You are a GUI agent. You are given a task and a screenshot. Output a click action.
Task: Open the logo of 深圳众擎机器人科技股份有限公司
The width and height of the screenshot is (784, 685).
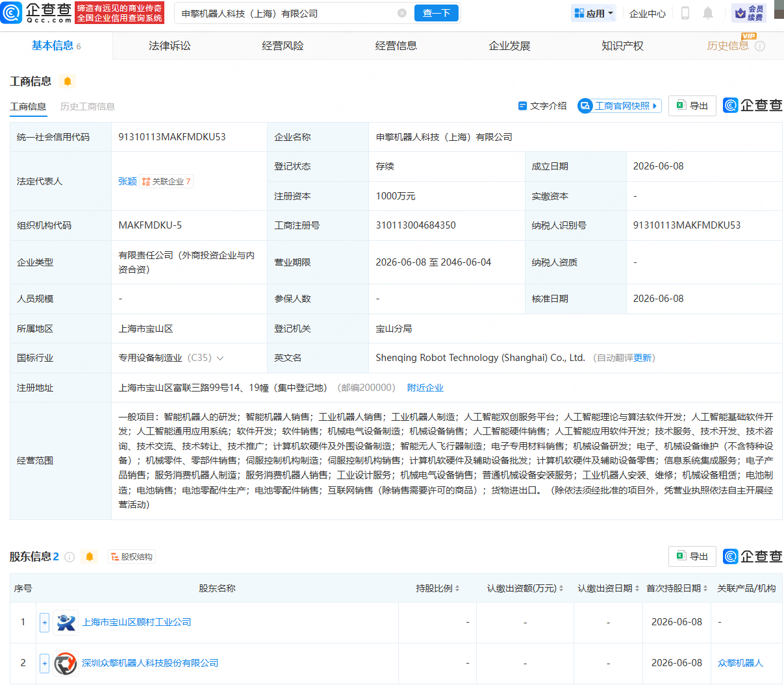[x=66, y=663]
